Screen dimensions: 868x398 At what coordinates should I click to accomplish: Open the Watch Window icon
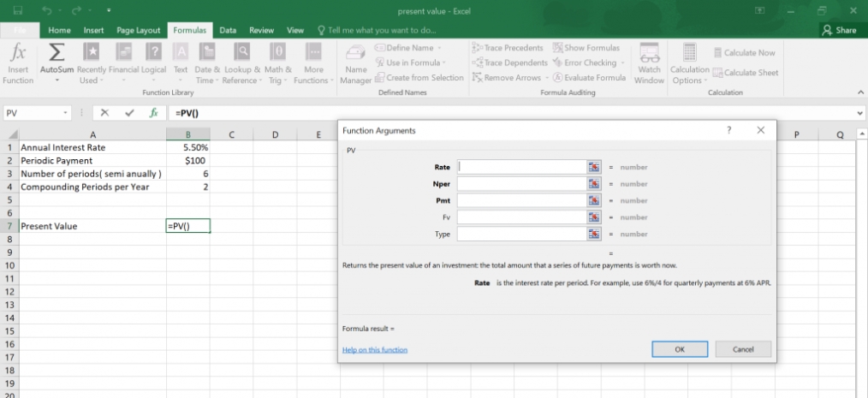[650, 53]
